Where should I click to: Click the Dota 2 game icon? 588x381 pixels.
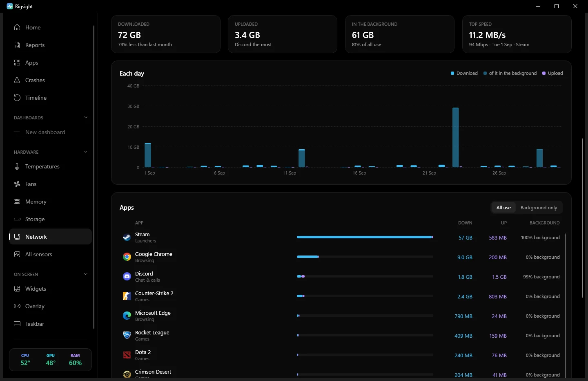pyautogui.click(x=127, y=355)
